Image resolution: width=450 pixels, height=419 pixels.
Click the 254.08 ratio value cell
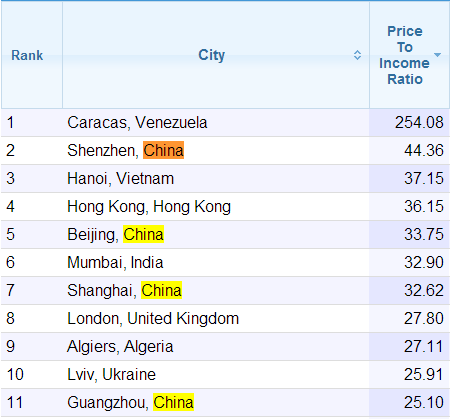410,122
